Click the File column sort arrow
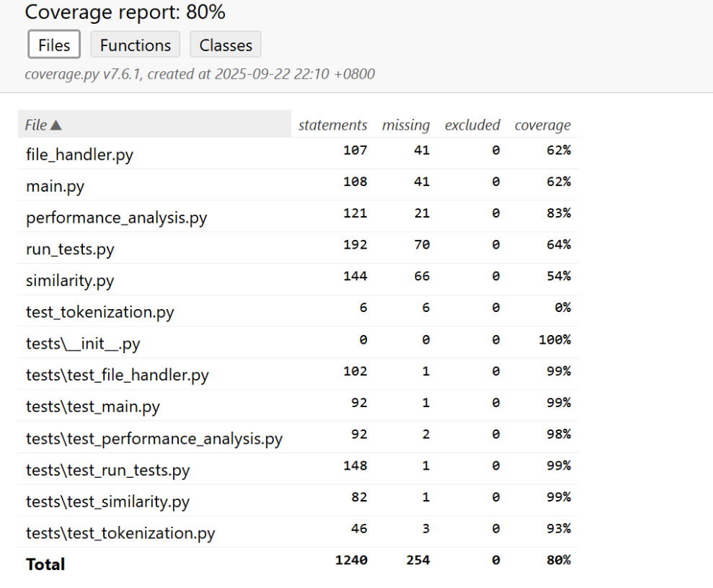The width and height of the screenshot is (713, 588). coord(56,125)
